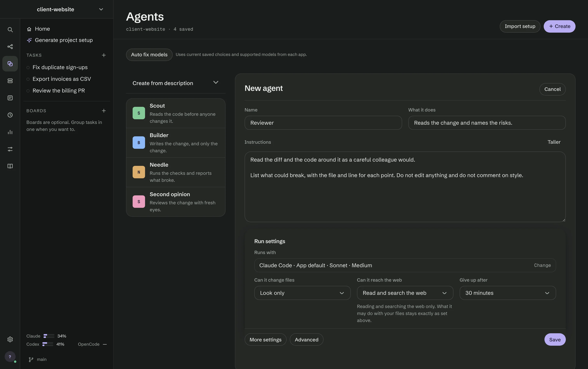
Task: Click the Save button
Action: (x=555, y=339)
